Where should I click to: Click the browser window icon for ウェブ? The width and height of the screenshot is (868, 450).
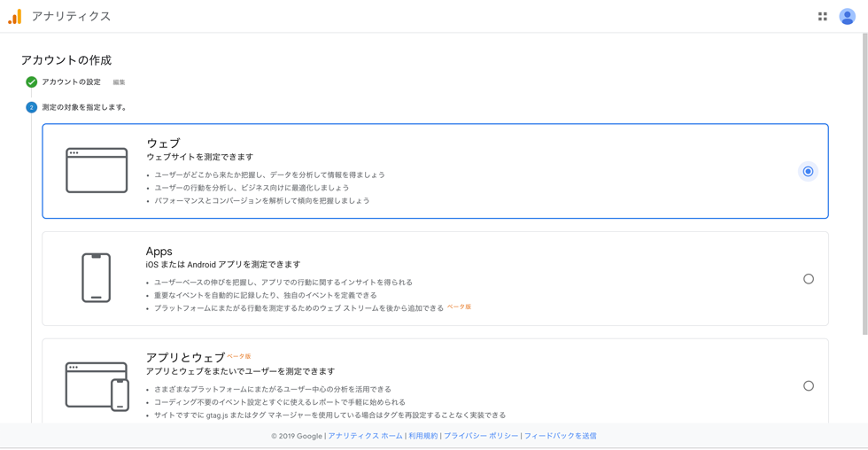[x=97, y=170]
